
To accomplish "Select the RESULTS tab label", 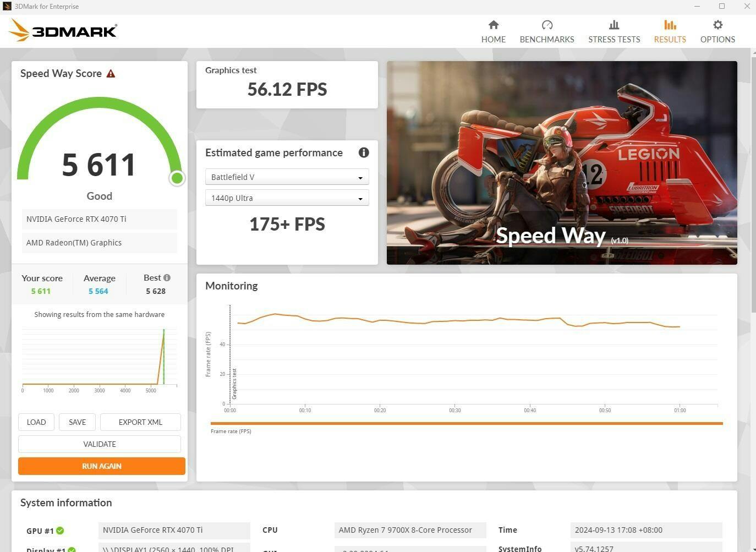I will [670, 40].
